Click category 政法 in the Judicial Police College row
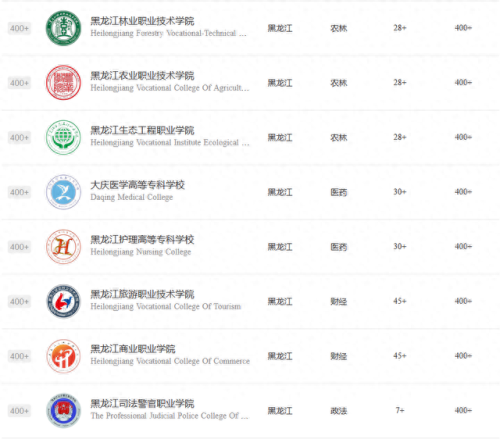The height and width of the screenshot is (439, 500). click(x=339, y=411)
